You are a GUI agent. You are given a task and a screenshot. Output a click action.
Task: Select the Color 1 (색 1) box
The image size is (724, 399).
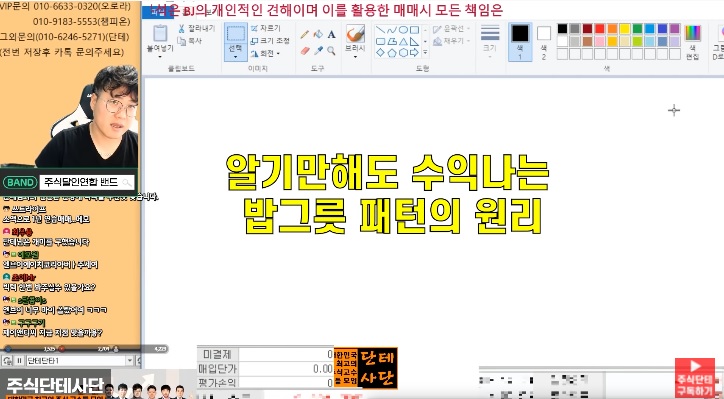click(520, 42)
